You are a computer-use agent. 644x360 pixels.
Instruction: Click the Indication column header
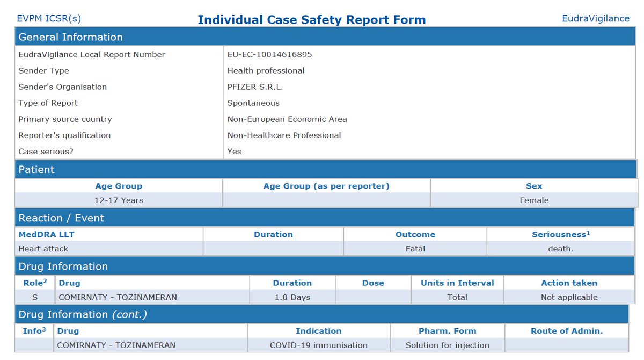pyautogui.click(x=318, y=331)
